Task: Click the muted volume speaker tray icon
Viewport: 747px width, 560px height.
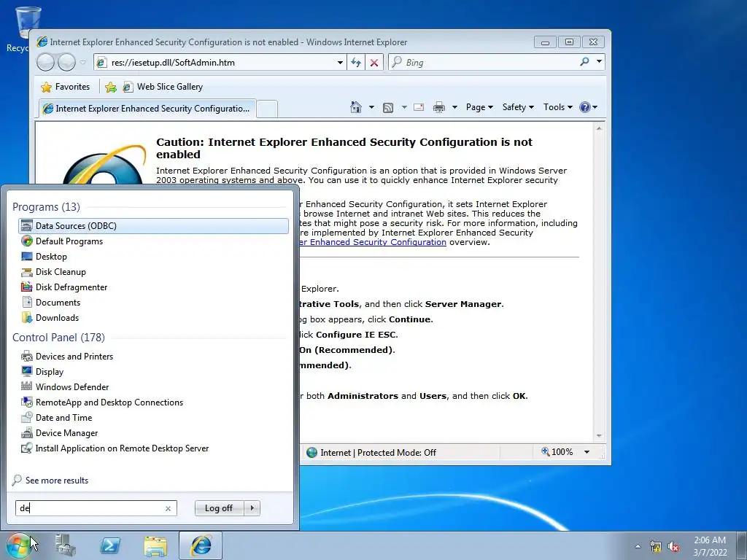Action: click(673, 547)
